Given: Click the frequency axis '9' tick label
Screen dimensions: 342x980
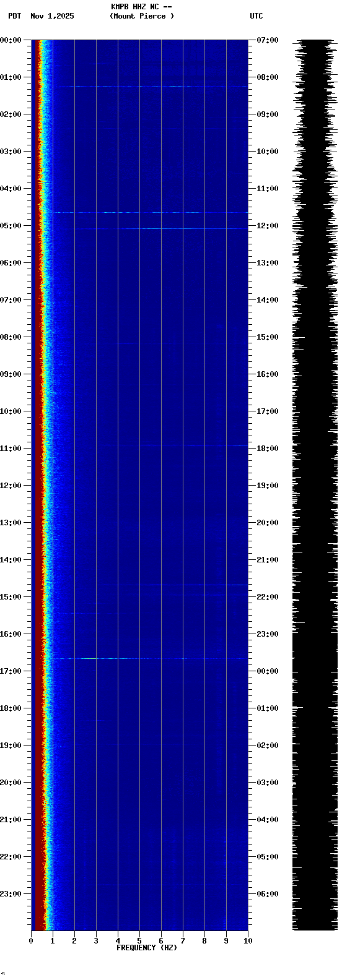Looking at the screenshot, I should 226,941.
